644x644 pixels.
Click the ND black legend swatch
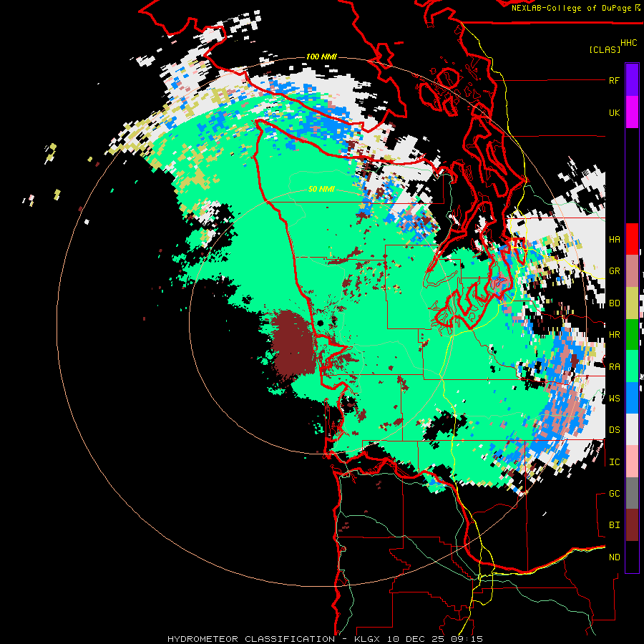[x=632, y=557]
